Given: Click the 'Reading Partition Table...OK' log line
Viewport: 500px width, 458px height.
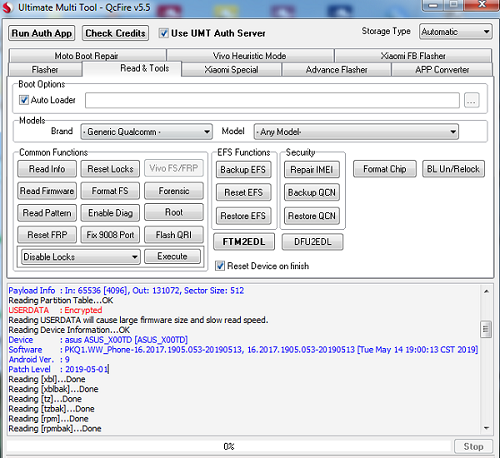Looking at the screenshot, I should (x=61, y=300).
